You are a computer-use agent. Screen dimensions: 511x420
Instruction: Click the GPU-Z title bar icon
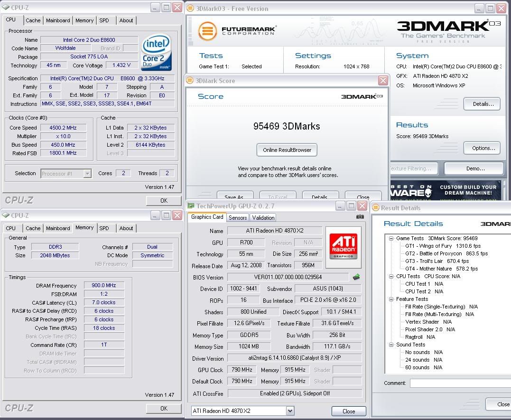click(191, 206)
